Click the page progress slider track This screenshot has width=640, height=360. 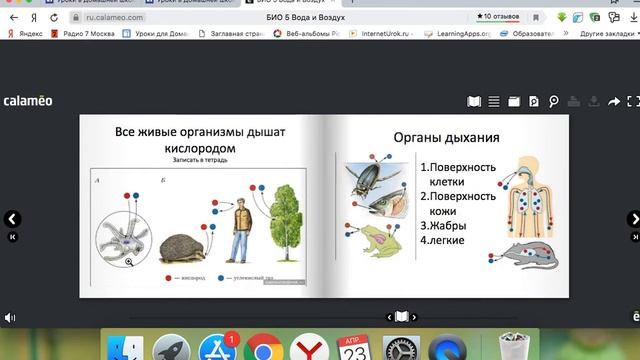(323, 317)
